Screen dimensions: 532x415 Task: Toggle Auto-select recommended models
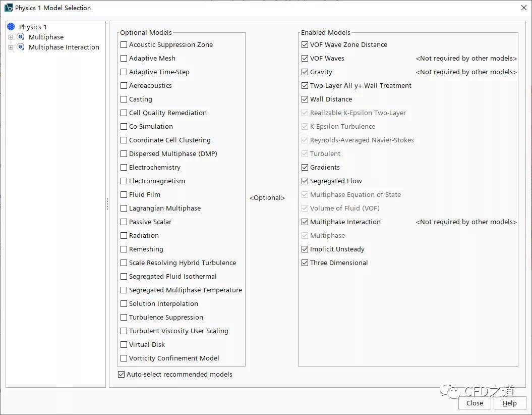pos(121,374)
